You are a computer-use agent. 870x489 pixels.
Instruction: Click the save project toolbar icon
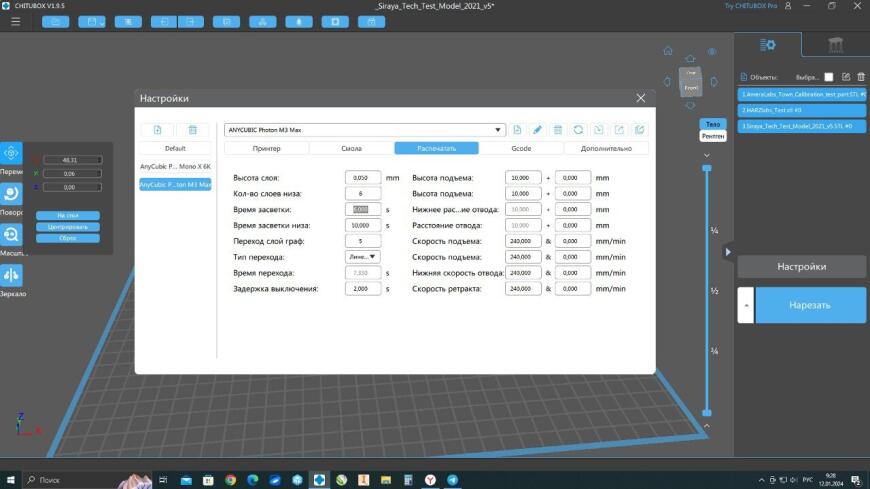pos(92,22)
